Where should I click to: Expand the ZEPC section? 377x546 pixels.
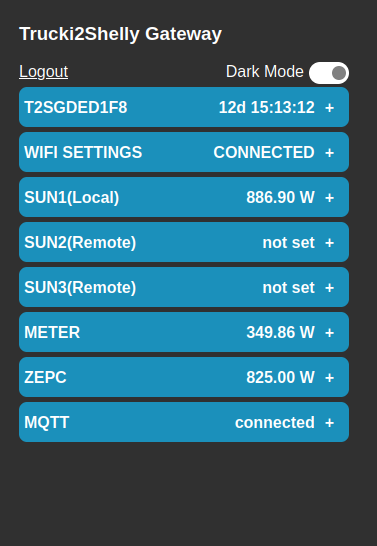click(x=184, y=377)
